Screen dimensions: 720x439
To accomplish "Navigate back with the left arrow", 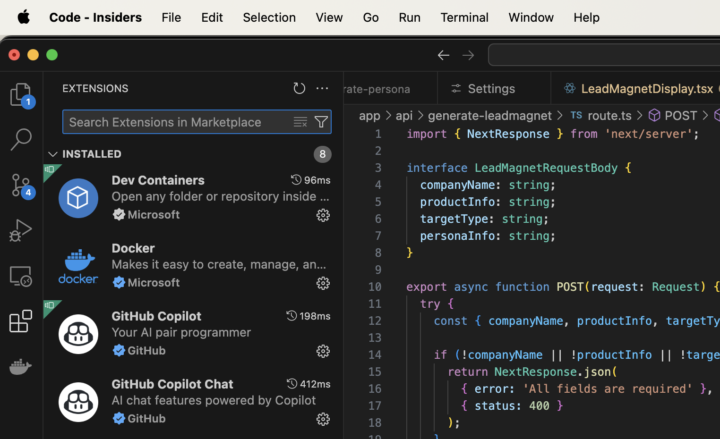I will pos(443,55).
